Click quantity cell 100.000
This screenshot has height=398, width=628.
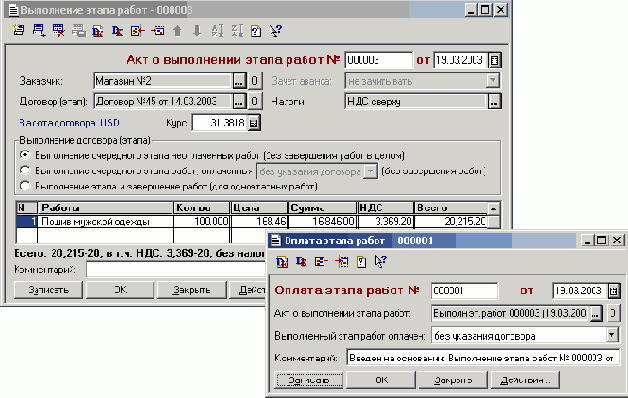[202, 221]
